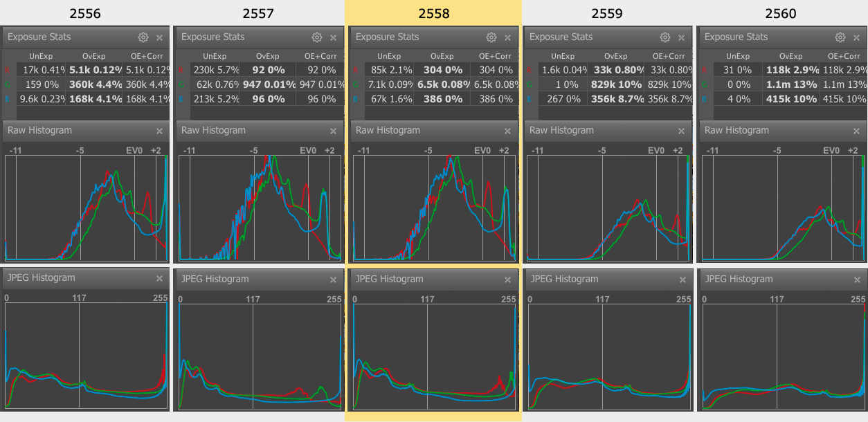The width and height of the screenshot is (868, 422).
Task: Click the raw histogram graph for image 2558
Action: tap(434, 208)
